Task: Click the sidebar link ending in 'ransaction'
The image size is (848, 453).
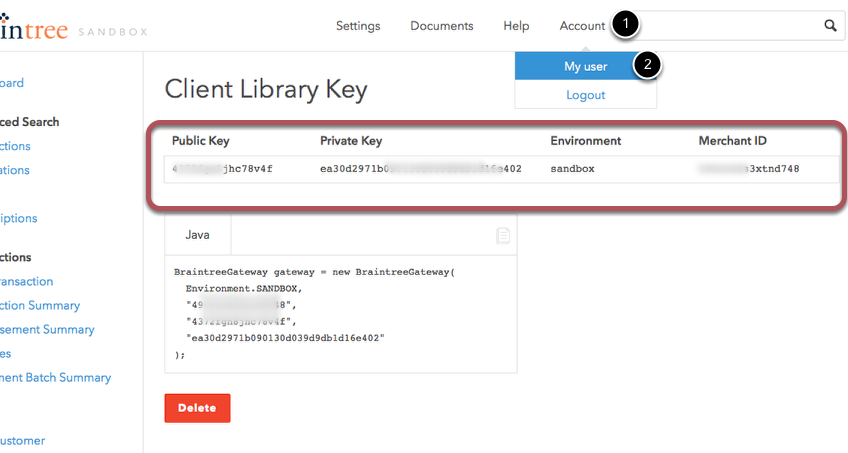Action: point(26,282)
